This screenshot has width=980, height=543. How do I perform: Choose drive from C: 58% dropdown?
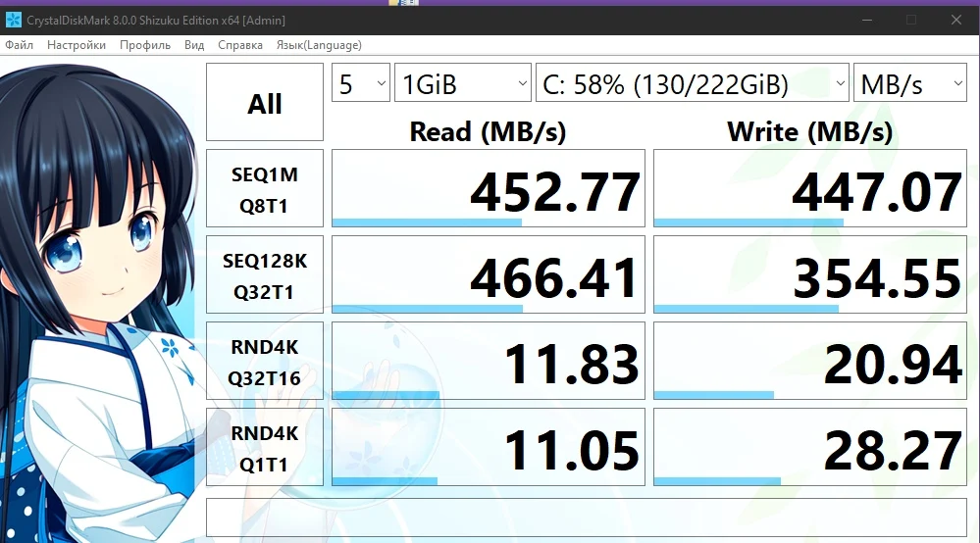pyautogui.click(x=693, y=83)
